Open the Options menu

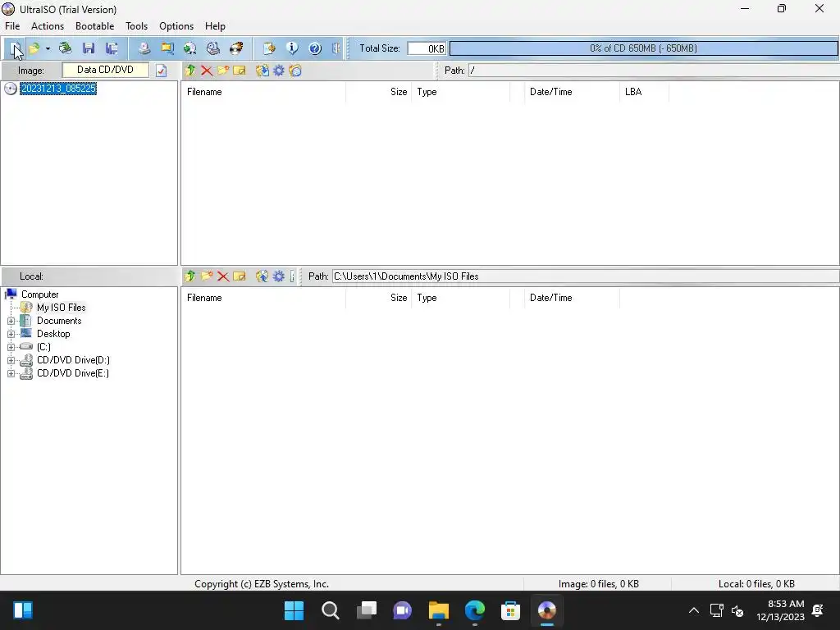176,26
